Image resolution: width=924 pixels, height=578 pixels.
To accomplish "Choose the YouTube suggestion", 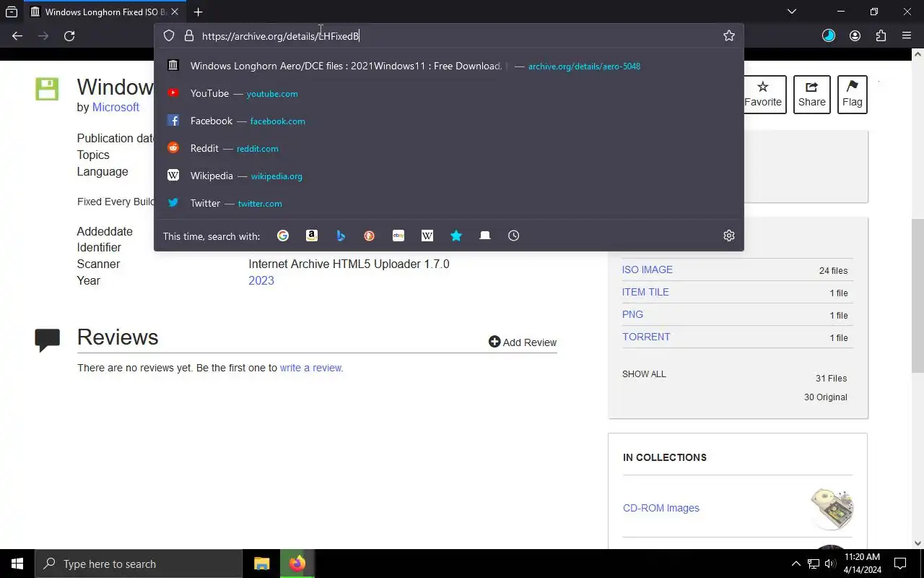I will (449, 93).
